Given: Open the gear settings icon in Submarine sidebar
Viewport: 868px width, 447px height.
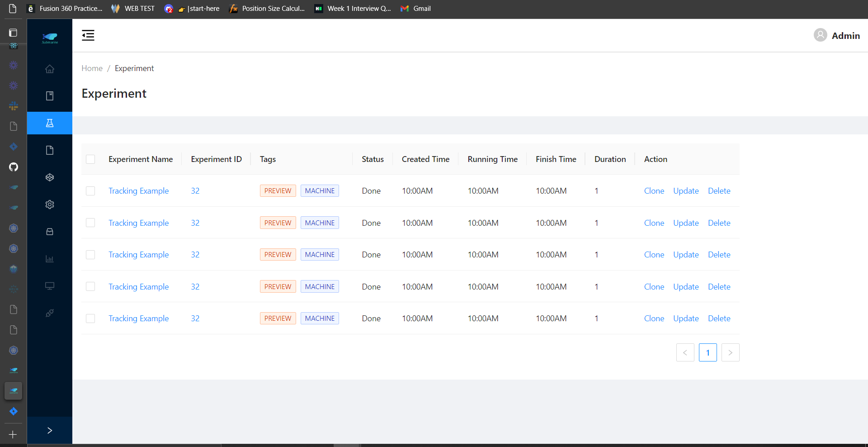Looking at the screenshot, I should (x=50, y=204).
